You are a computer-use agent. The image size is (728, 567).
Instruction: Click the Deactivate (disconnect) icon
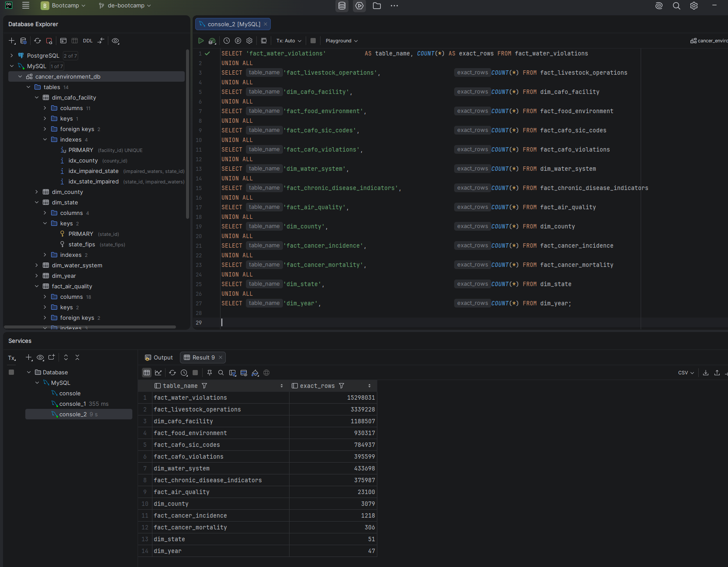point(49,41)
